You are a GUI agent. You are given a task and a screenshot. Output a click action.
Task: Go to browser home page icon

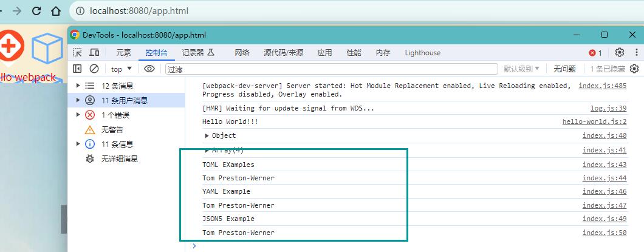56,11
